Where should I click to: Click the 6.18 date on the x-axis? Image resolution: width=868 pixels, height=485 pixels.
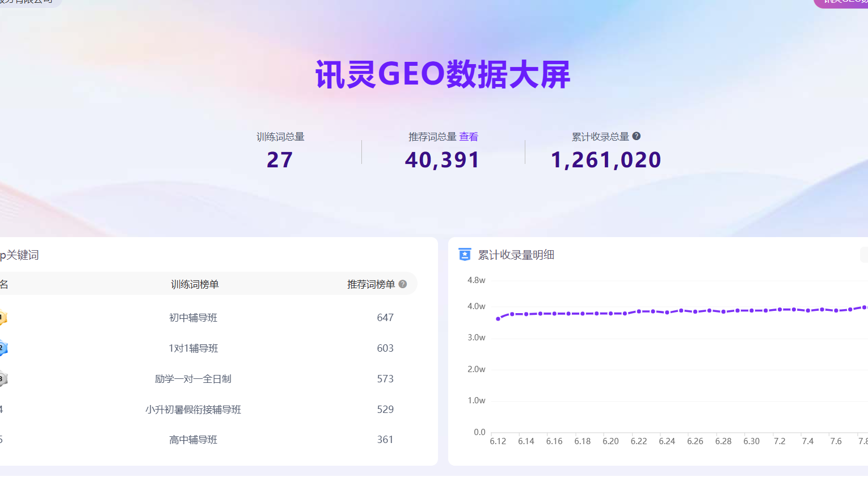coord(583,441)
